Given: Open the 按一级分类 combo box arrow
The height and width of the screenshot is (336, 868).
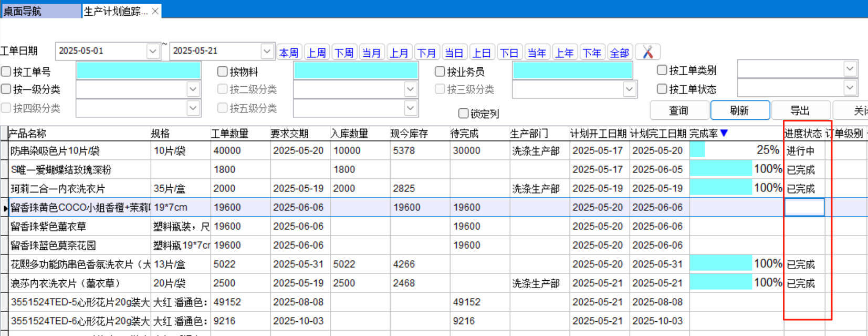Looking at the screenshot, I should point(193,89).
